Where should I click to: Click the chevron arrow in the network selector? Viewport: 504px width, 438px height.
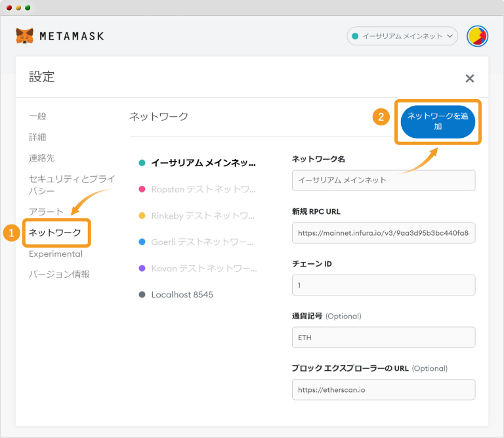[x=450, y=36]
